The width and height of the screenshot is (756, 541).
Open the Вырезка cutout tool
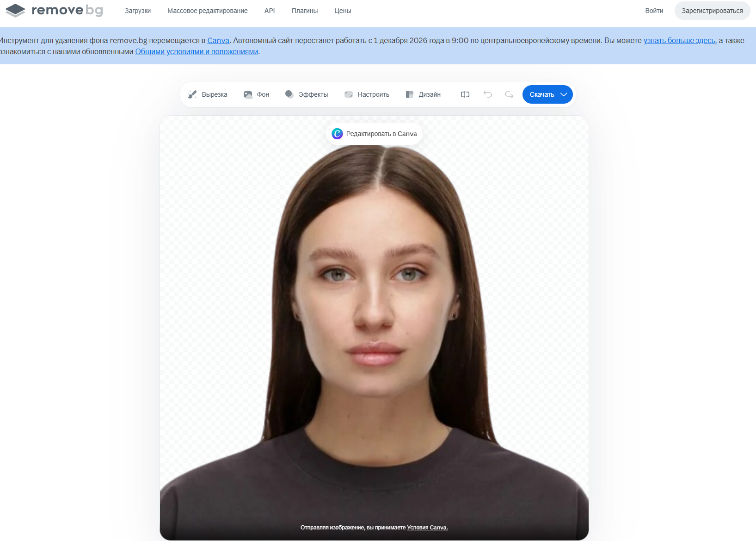tap(208, 94)
